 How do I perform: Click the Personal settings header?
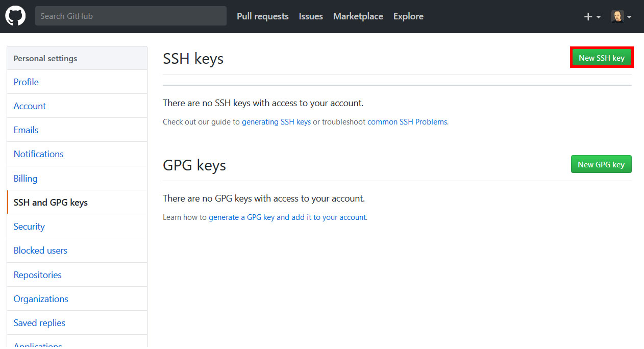[x=77, y=58]
